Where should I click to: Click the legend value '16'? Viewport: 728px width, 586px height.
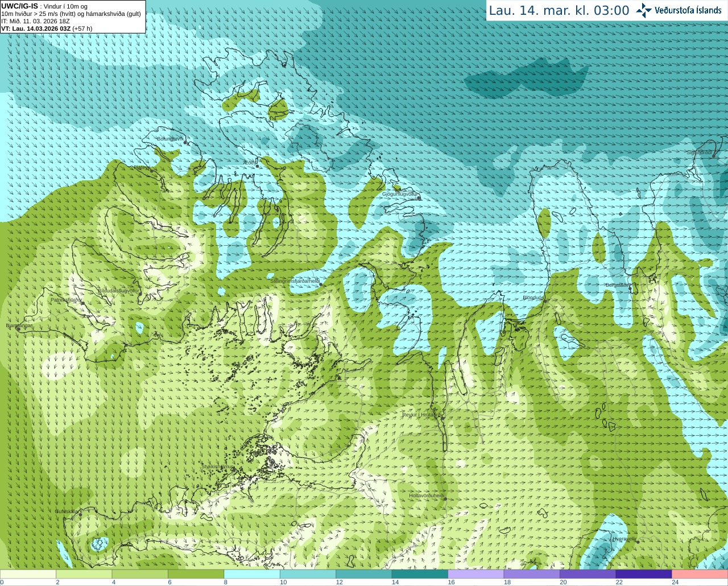[x=451, y=582]
